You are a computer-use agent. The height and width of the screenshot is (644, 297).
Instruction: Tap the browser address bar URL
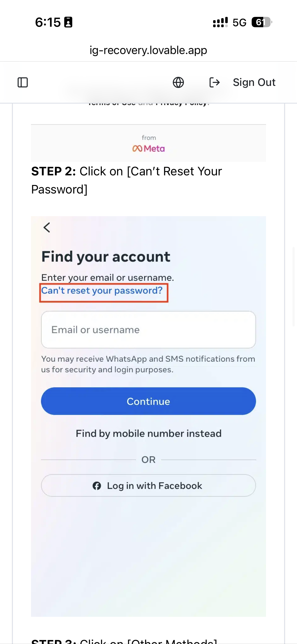point(148,50)
